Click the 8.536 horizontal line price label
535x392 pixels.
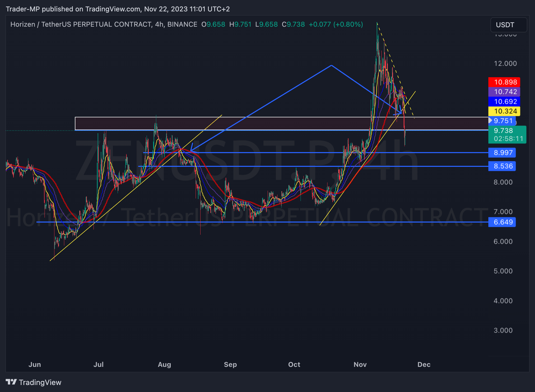502,166
